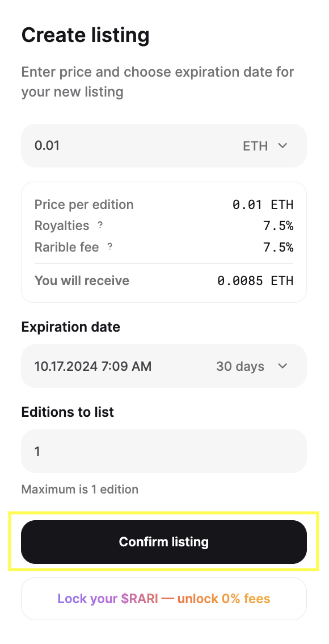Click the Maximum is 1 edition note
This screenshot has height=644, width=329.
pyautogui.click(x=79, y=489)
